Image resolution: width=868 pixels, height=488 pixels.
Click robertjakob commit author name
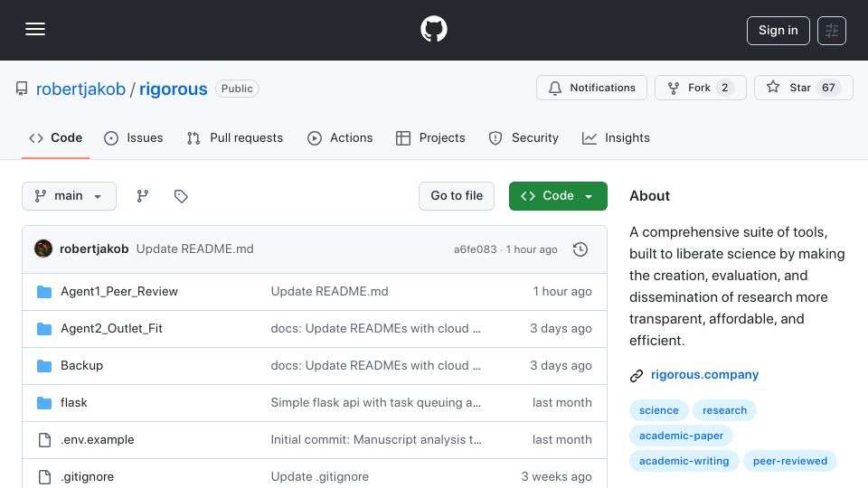94,249
